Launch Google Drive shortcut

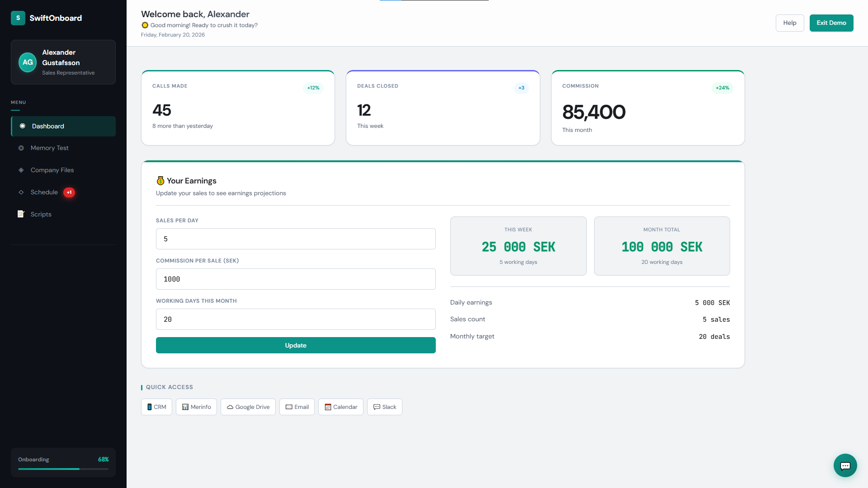tap(248, 407)
